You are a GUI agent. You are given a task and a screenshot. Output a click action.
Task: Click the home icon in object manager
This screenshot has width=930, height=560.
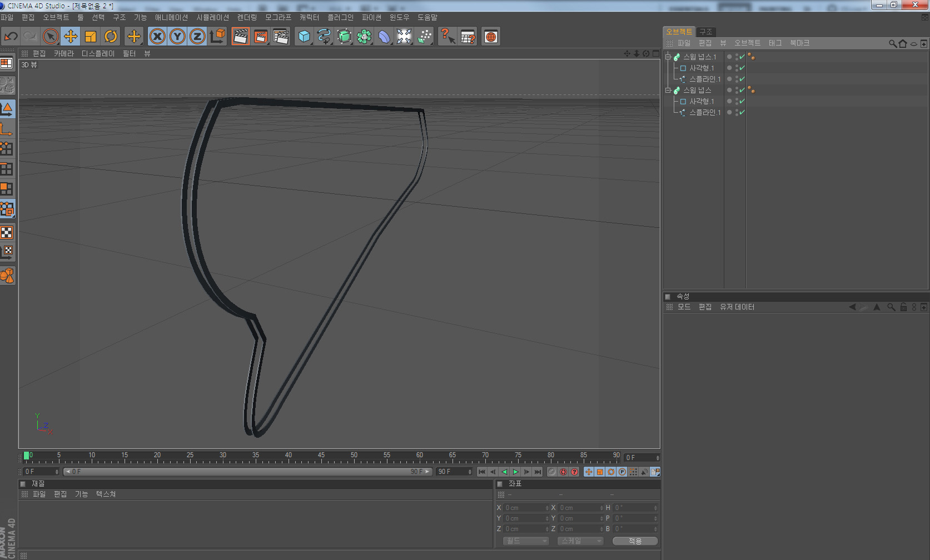[903, 43]
